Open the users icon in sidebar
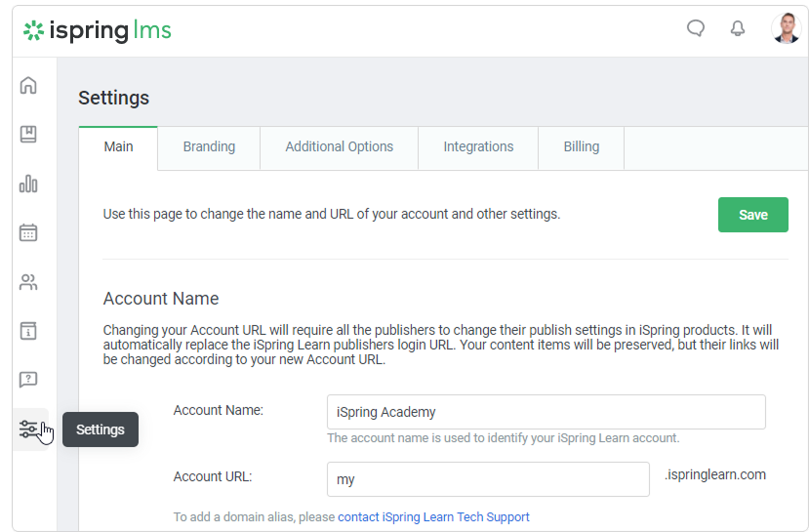809x532 pixels. [x=28, y=283]
